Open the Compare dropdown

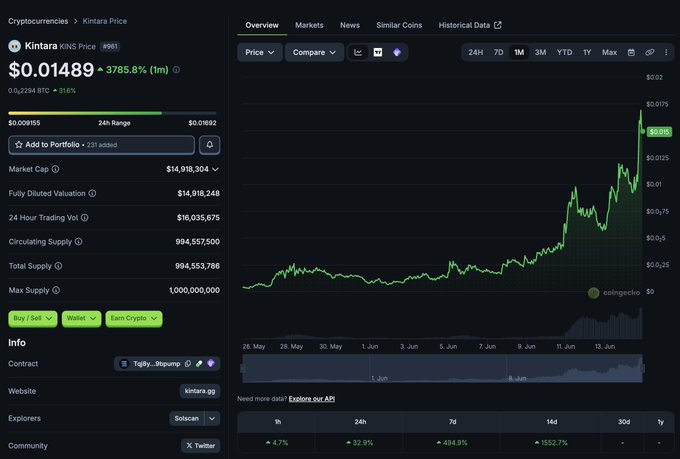pyautogui.click(x=314, y=52)
